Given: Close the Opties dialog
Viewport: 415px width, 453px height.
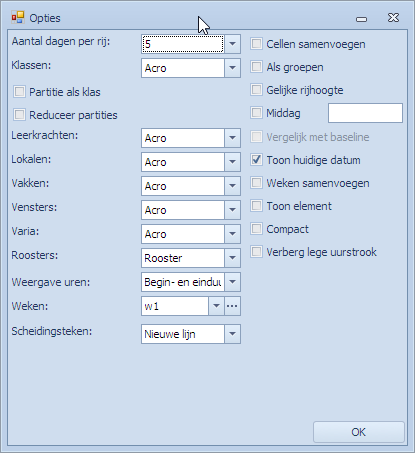Looking at the screenshot, I should [x=393, y=18].
